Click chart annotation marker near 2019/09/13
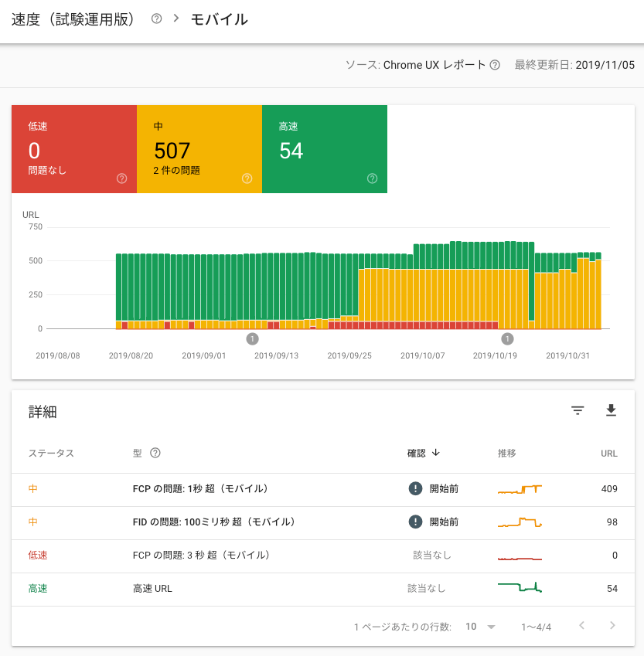Screen dimensions: 644x656 [252, 339]
